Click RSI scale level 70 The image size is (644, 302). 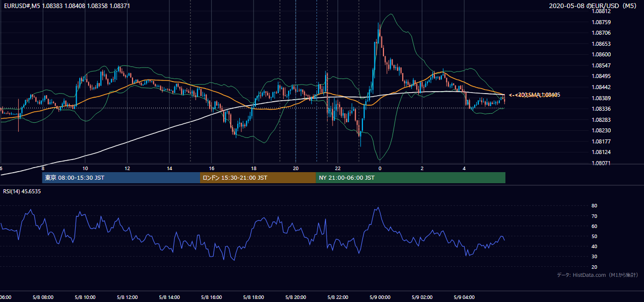[x=594, y=216]
